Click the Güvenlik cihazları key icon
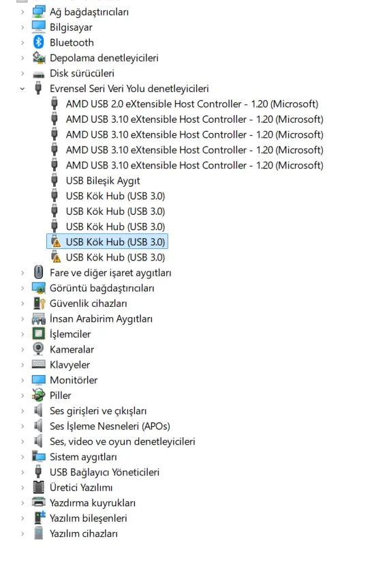 [x=38, y=303]
